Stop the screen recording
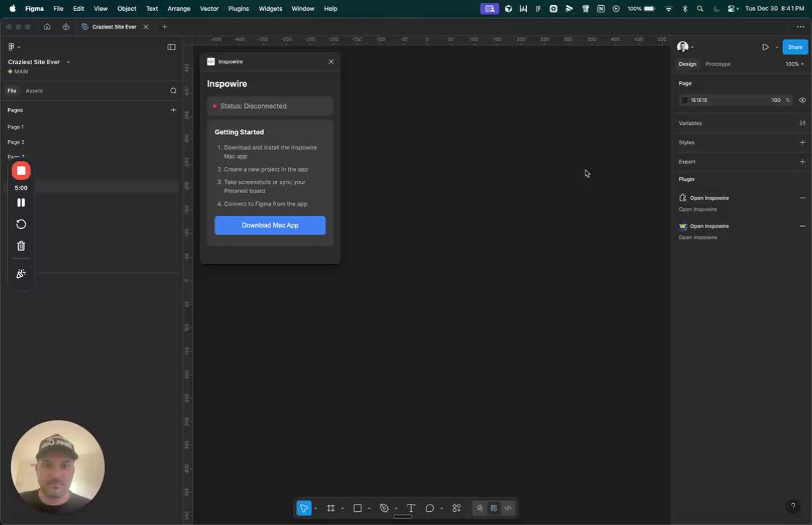This screenshot has height=525, width=812. [21, 171]
